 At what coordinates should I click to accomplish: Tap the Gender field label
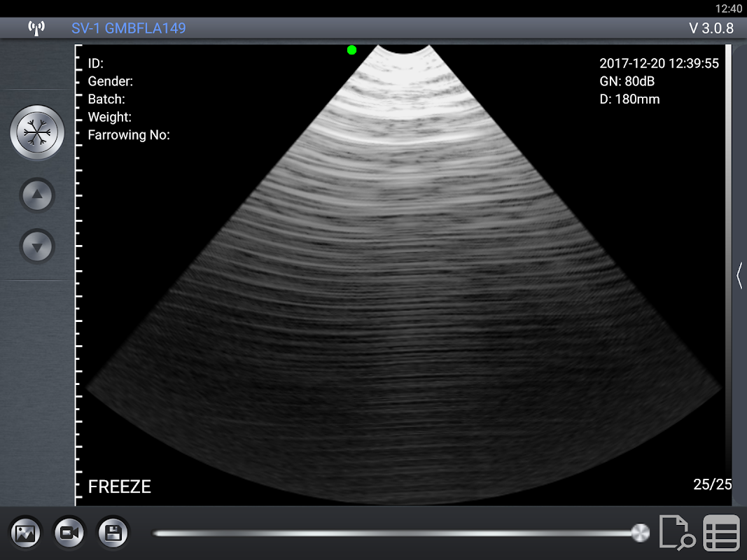(110, 81)
